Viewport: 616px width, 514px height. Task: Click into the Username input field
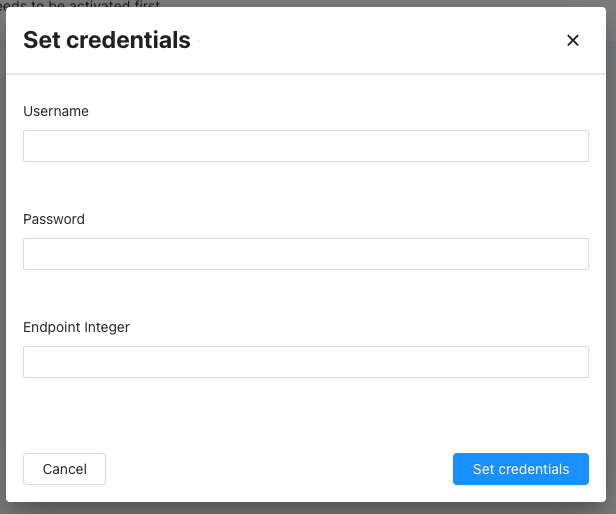pos(305,146)
